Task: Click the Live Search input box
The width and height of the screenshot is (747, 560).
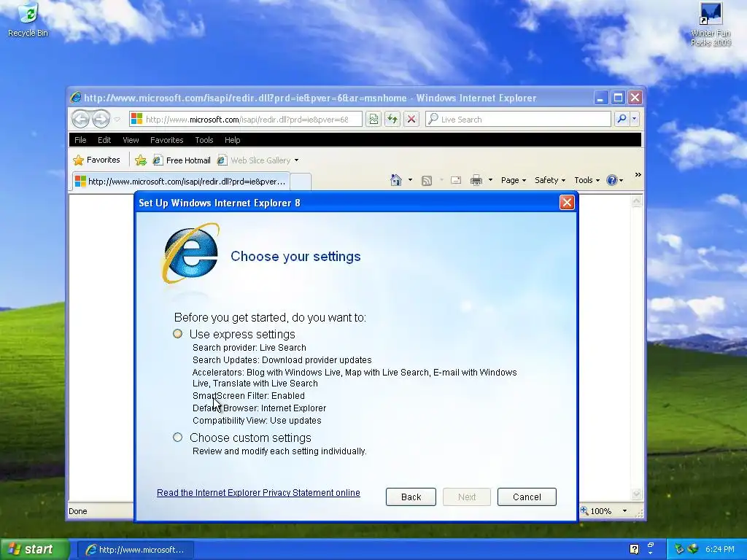Action: tap(518, 119)
